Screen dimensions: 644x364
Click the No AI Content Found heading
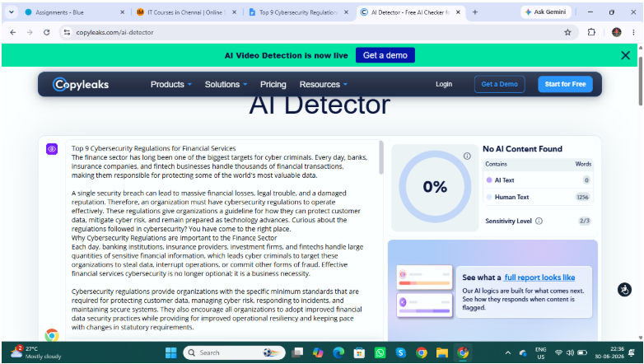point(522,149)
